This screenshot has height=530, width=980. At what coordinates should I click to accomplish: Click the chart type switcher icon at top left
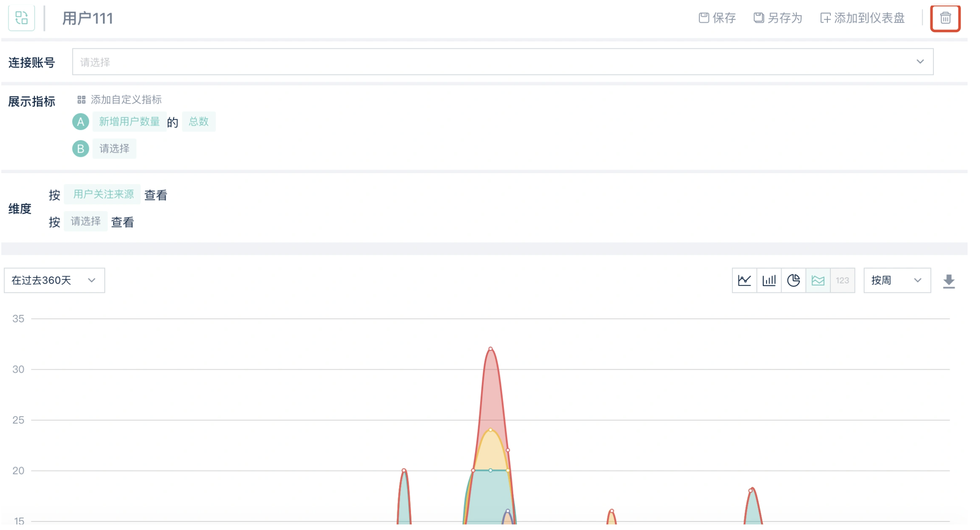(21, 18)
